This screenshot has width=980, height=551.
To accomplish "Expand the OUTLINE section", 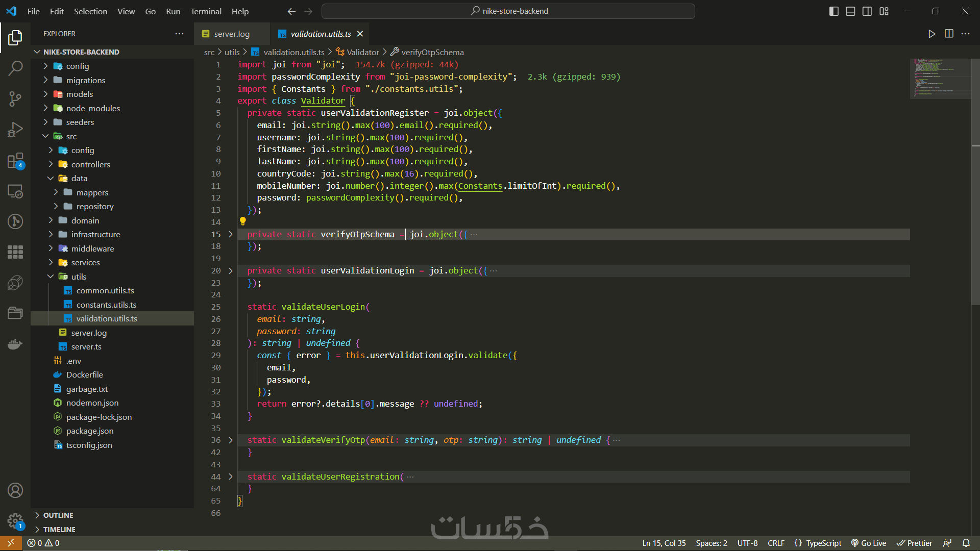I will (58, 515).
